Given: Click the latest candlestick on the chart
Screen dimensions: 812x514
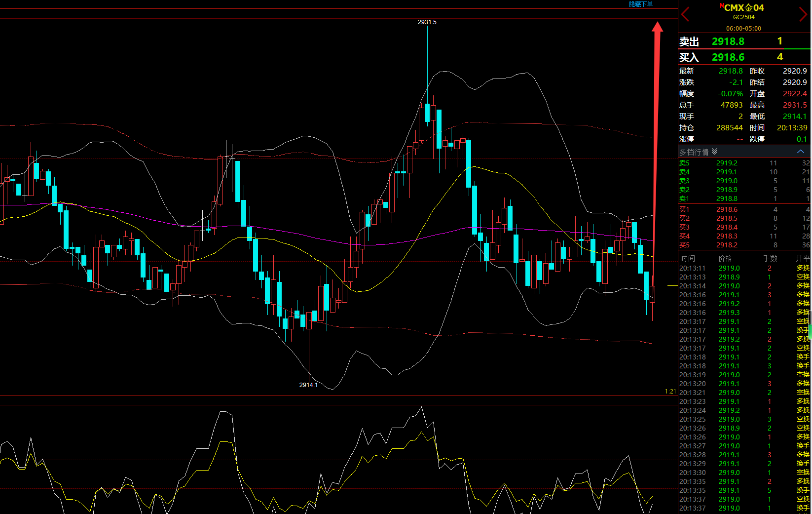Looking at the screenshot, I should point(652,294).
